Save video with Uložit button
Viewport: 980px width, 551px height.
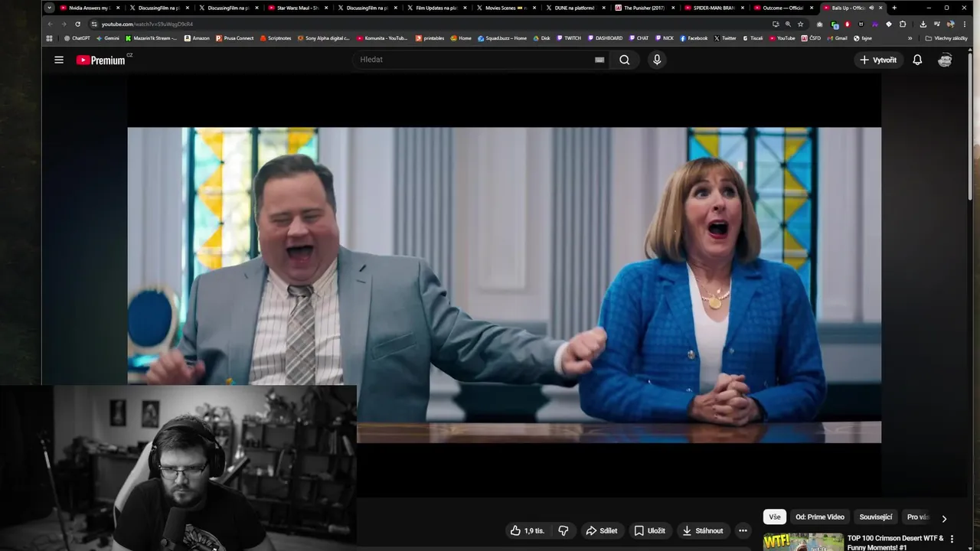(x=649, y=530)
